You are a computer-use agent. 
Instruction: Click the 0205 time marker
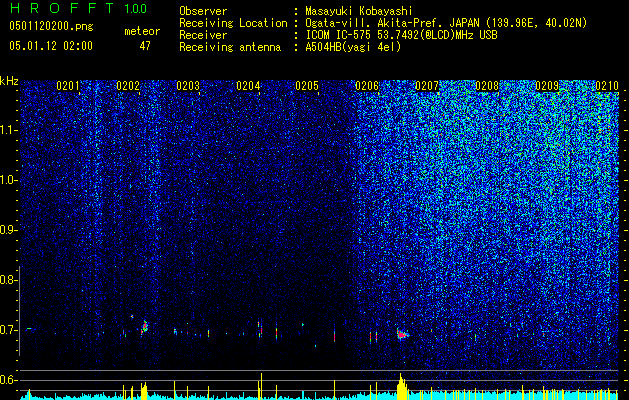pyautogui.click(x=307, y=86)
